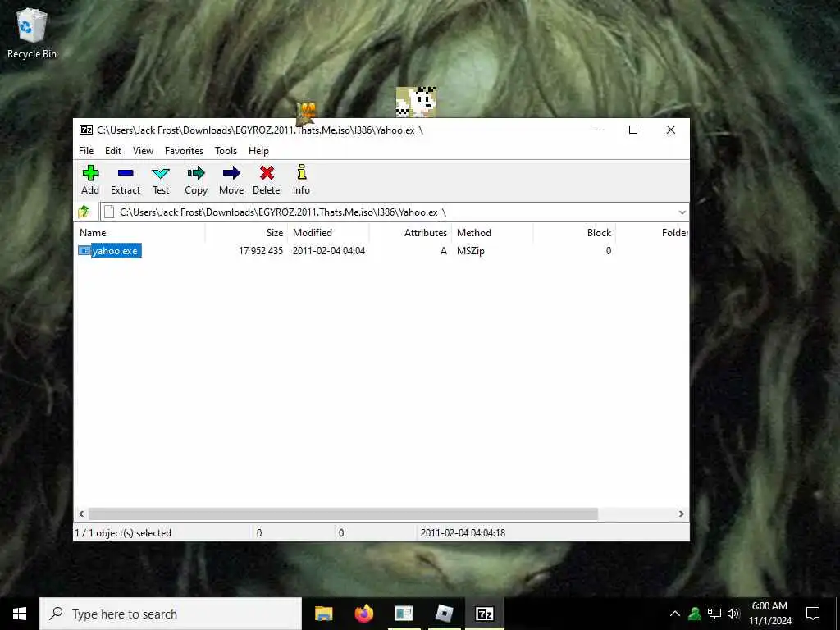
Task: Open the File menu
Action: pyautogui.click(x=86, y=151)
